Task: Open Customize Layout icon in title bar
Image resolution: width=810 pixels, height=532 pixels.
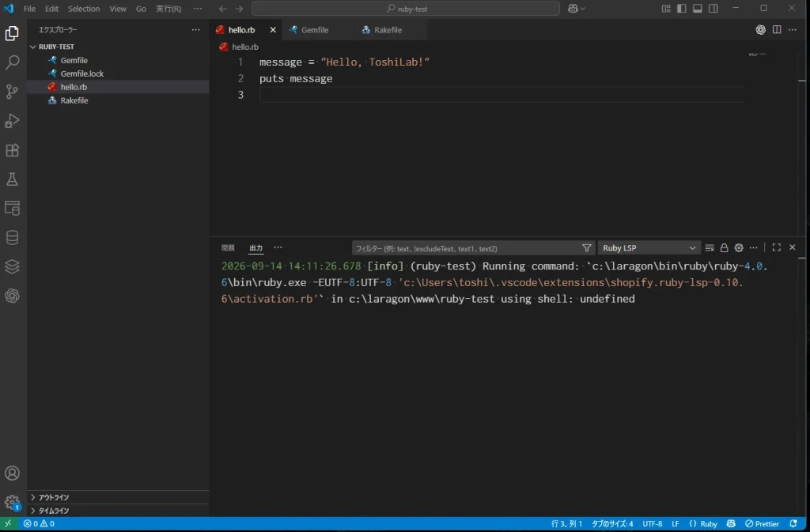Action: click(x=666, y=9)
